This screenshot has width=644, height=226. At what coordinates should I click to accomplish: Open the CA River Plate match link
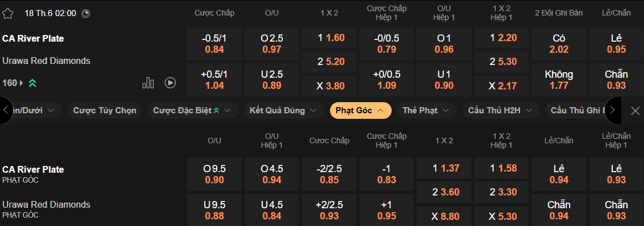33,38
